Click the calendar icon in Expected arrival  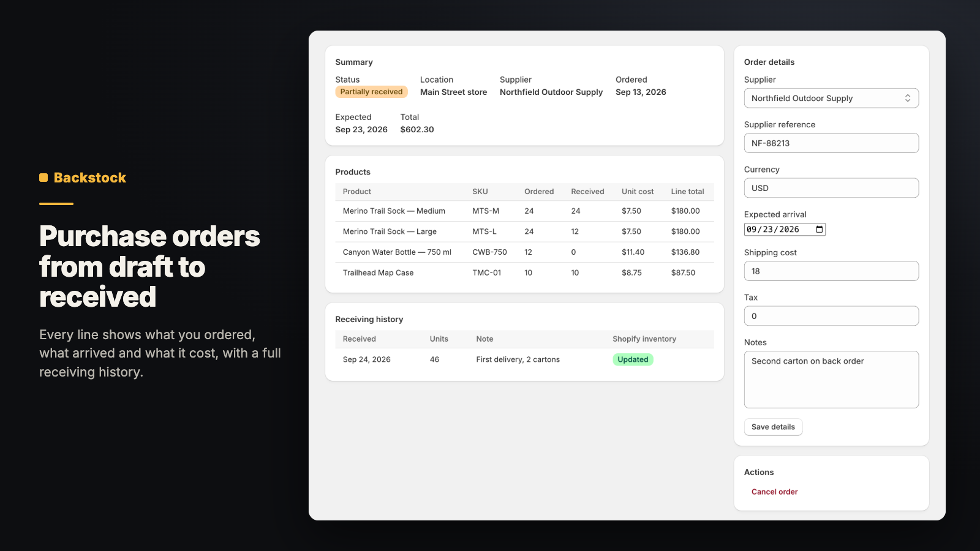[x=820, y=230]
